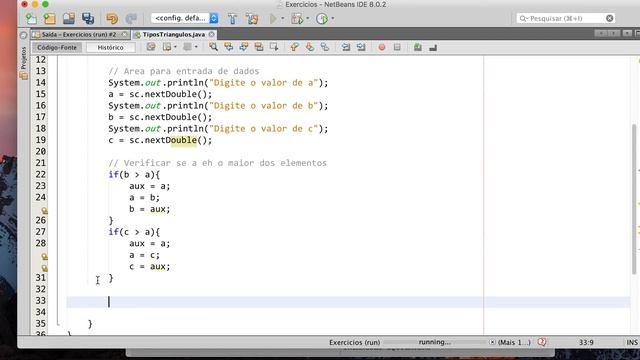This screenshot has height=360, width=640.
Task: Stop macro recording icon
Action: point(397,47)
